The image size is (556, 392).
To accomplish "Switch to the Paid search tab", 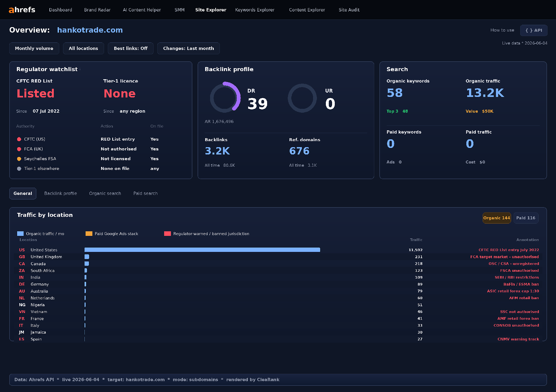I will click(x=145, y=194).
